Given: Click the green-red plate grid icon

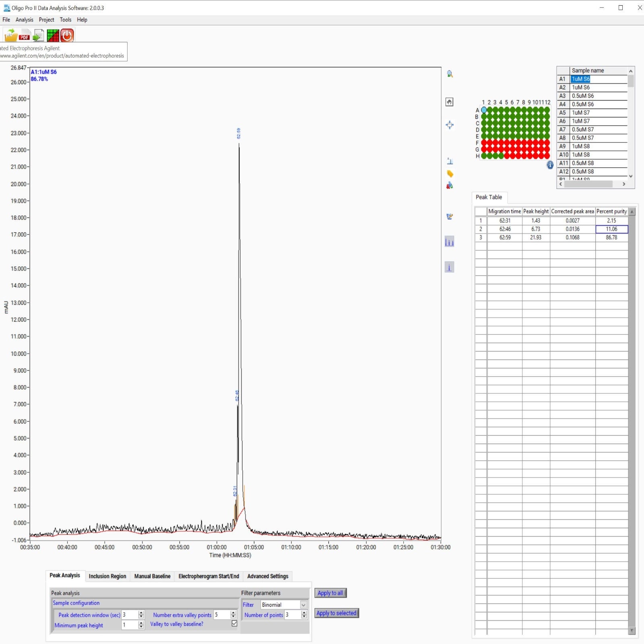Looking at the screenshot, I should pyautogui.click(x=53, y=35).
